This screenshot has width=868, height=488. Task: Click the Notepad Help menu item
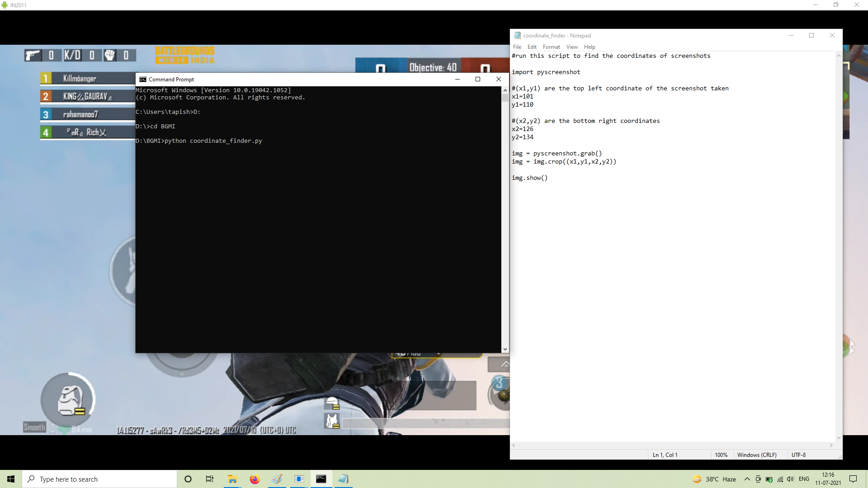pyautogui.click(x=589, y=47)
